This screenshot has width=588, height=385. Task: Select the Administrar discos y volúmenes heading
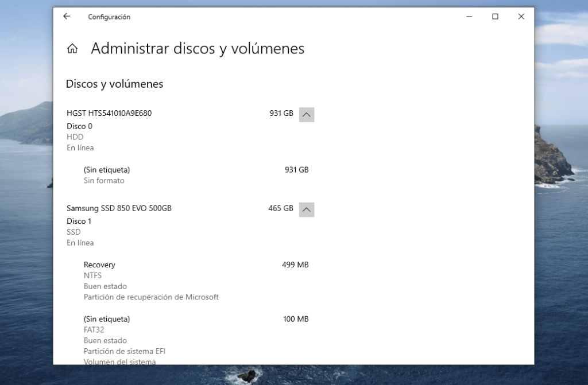tap(198, 48)
